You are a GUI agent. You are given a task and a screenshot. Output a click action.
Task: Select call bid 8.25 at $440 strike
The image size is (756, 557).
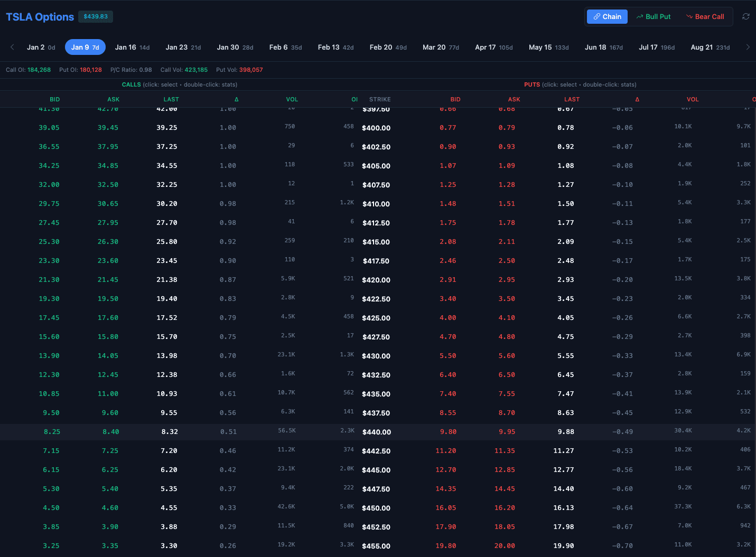tap(52, 432)
